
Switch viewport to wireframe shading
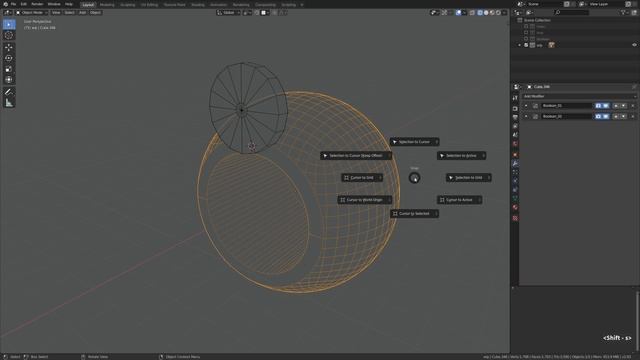tap(480, 13)
